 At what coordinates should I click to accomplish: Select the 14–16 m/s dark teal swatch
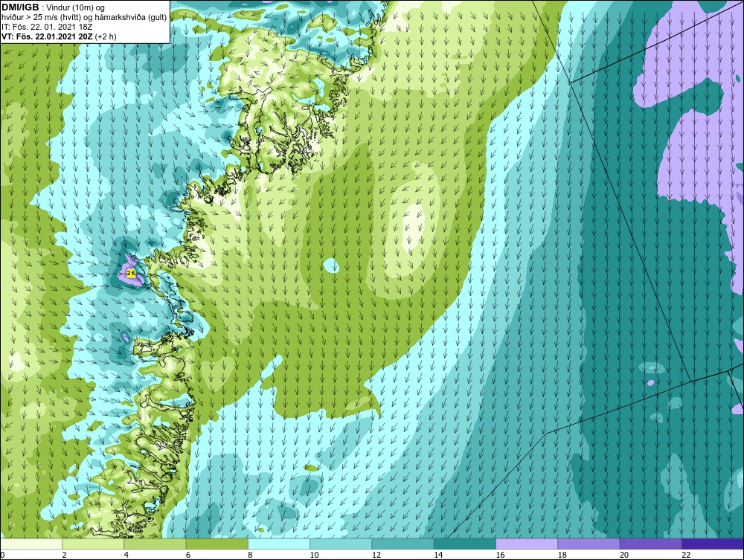click(x=464, y=544)
